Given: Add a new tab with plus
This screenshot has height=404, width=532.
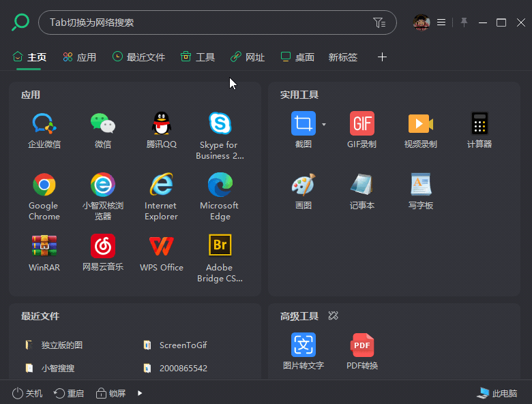Looking at the screenshot, I should coord(383,57).
